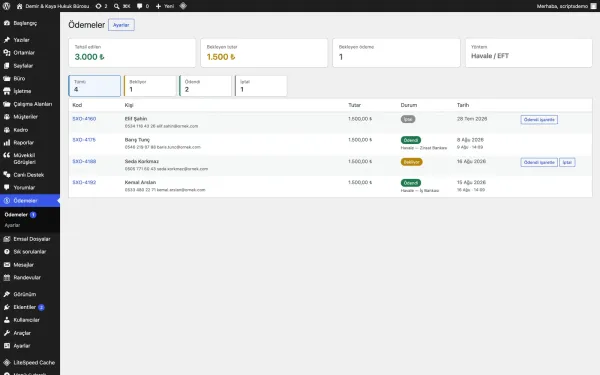The width and height of the screenshot is (600, 375).
Task: Open payment code SXD-4160
Action: (x=84, y=119)
